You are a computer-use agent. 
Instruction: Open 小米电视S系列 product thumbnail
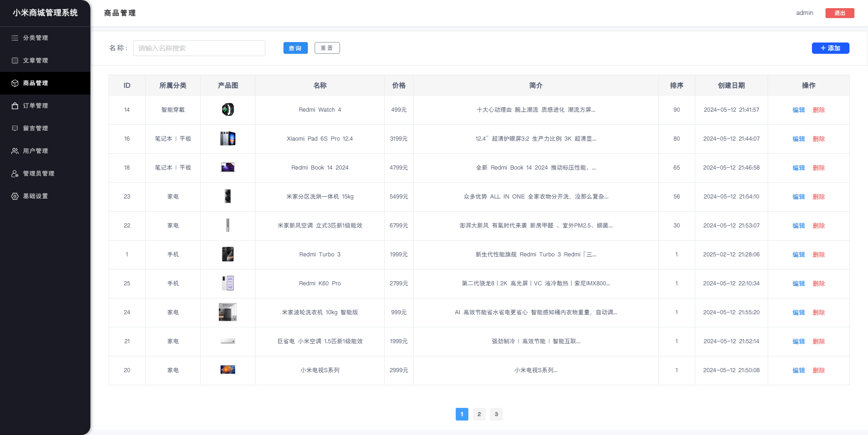(x=228, y=370)
